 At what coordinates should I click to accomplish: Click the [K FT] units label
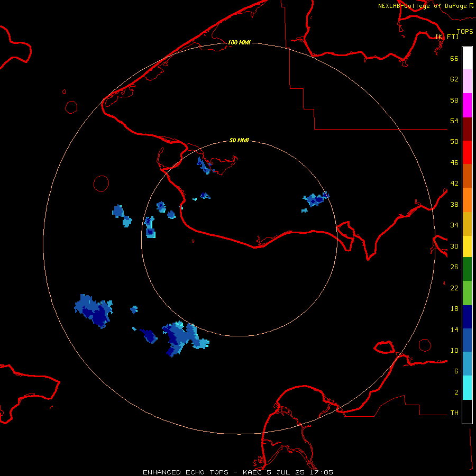click(447, 36)
